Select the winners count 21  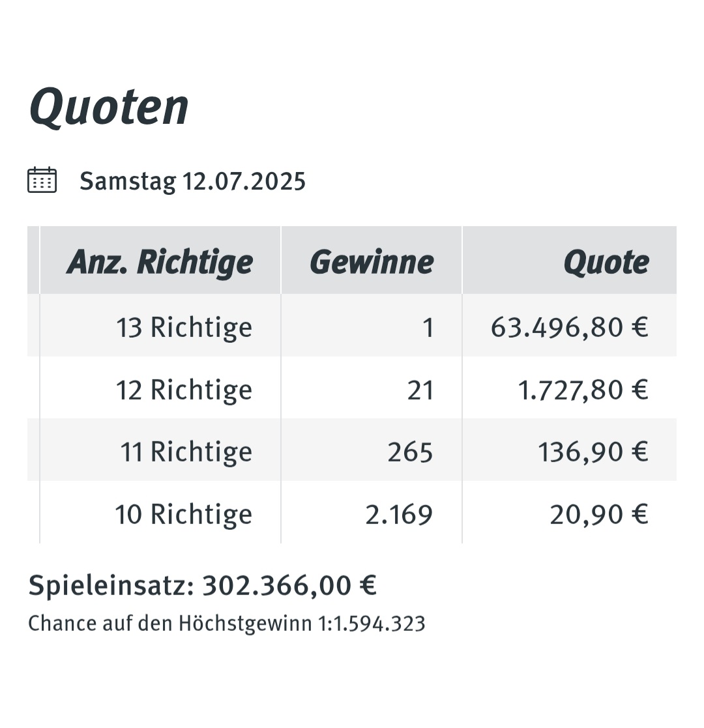point(420,390)
